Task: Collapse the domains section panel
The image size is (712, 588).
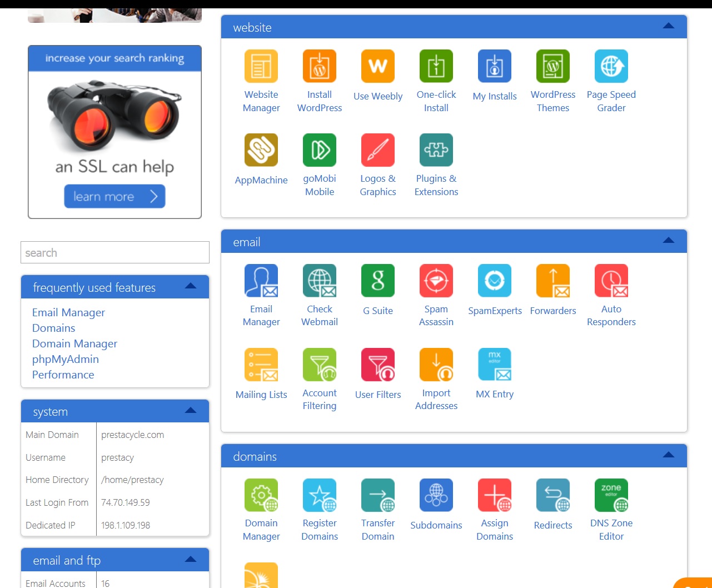Action: click(x=669, y=455)
